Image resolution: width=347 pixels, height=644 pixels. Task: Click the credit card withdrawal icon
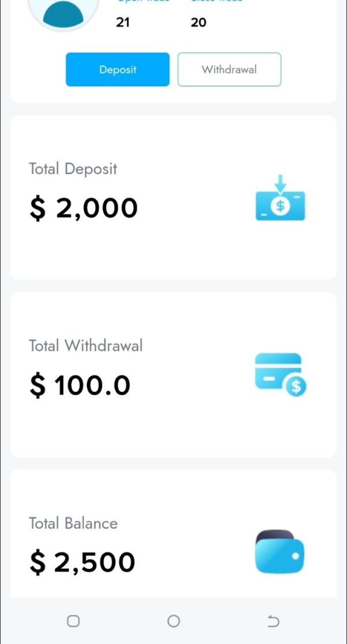click(280, 374)
